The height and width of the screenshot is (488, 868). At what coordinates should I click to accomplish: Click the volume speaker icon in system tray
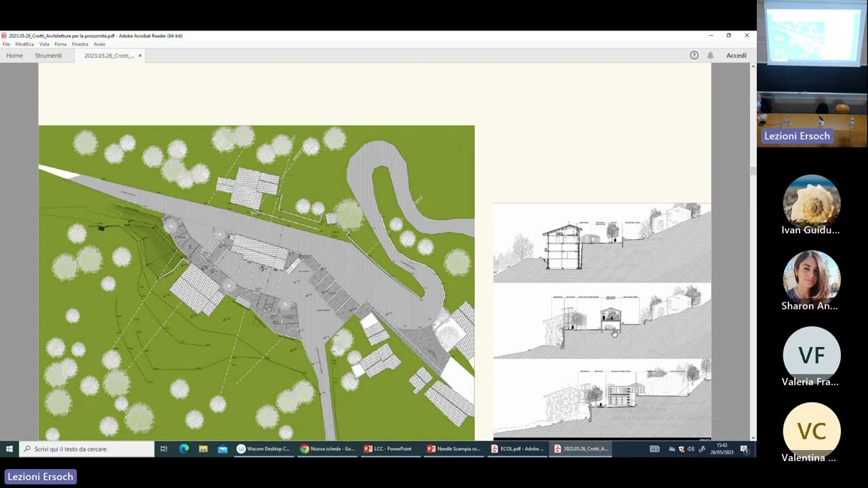(x=690, y=449)
